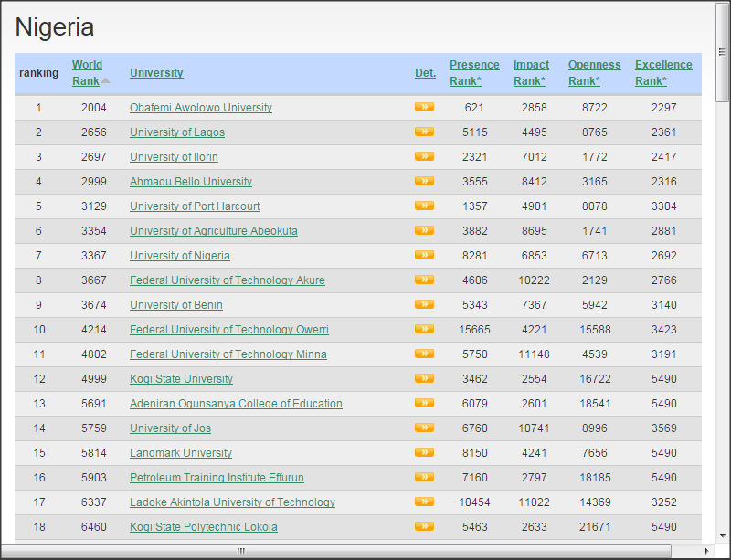Open details for Obafemi Awolowo University

coord(423,107)
